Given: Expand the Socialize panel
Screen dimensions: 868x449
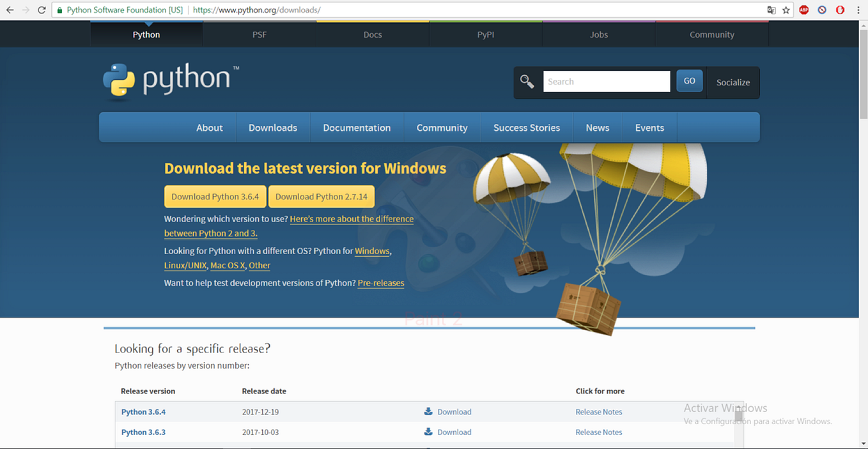Looking at the screenshot, I should pyautogui.click(x=732, y=82).
